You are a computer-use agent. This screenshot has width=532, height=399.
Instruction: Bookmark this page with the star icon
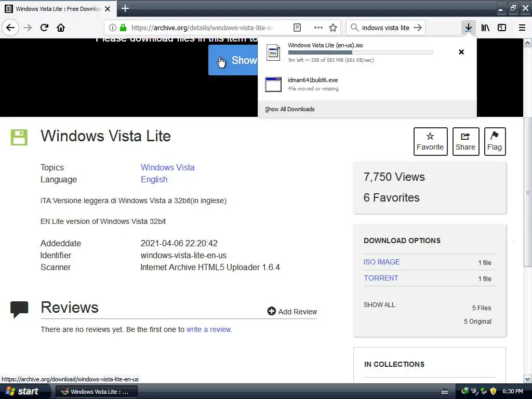click(x=333, y=28)
